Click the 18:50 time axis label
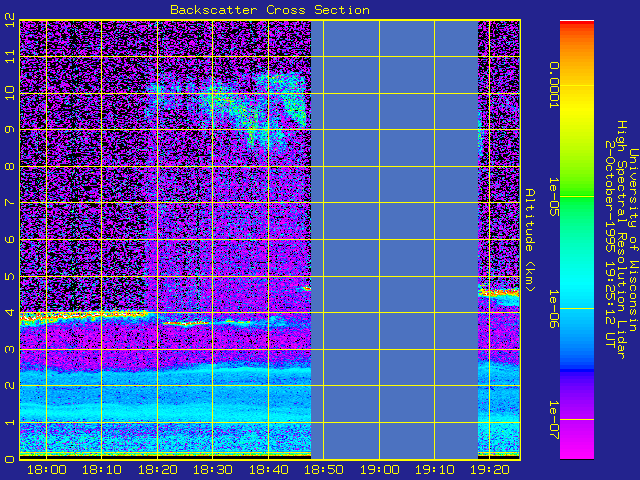The image size is (640, 480). (x=324, y=470)
